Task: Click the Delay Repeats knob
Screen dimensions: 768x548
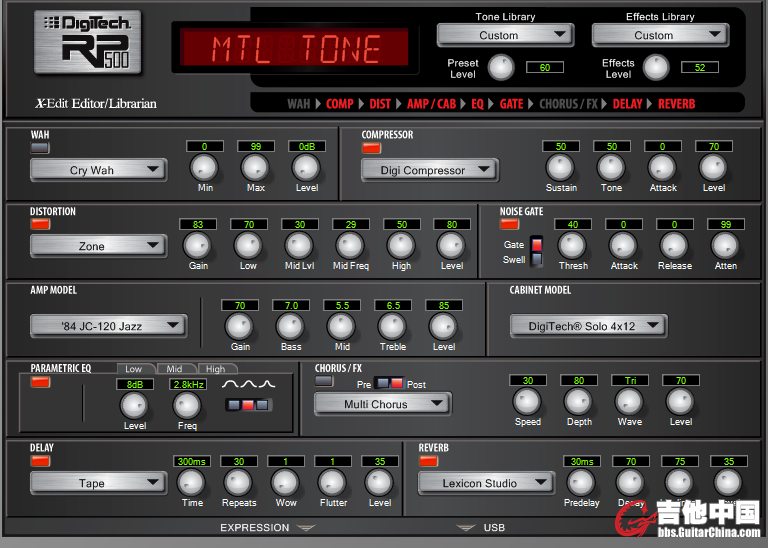Action: 238,482
